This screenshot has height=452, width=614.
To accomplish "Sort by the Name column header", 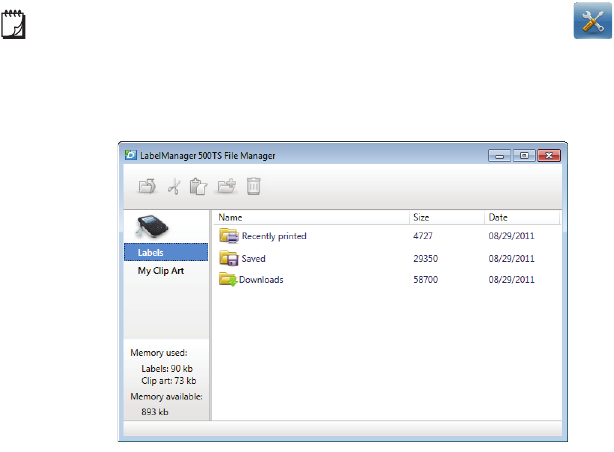I will click(x=311, y=217).
